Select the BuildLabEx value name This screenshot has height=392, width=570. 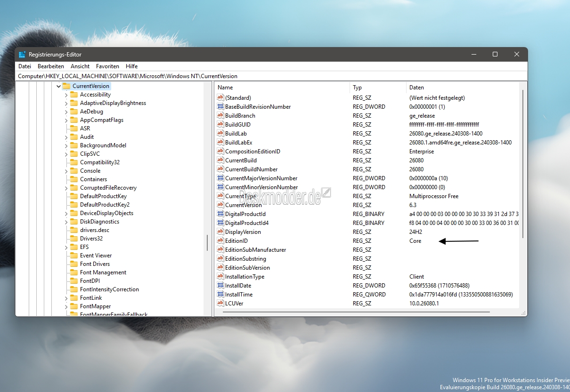point(239,142)
